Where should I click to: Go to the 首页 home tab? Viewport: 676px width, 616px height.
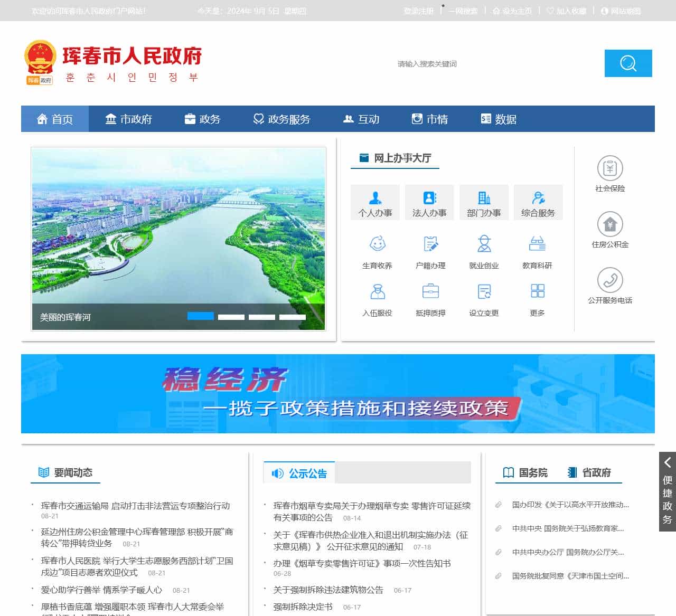click(x=55, y=119)
